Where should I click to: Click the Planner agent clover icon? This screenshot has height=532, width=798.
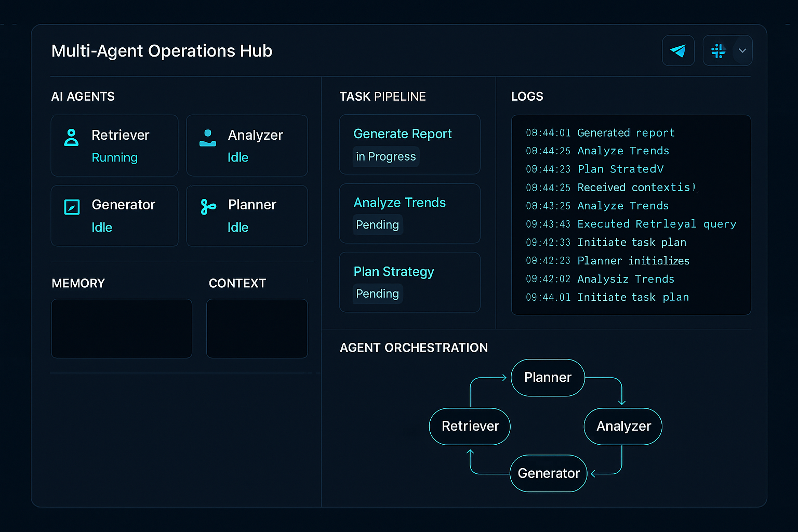[207, 207]
